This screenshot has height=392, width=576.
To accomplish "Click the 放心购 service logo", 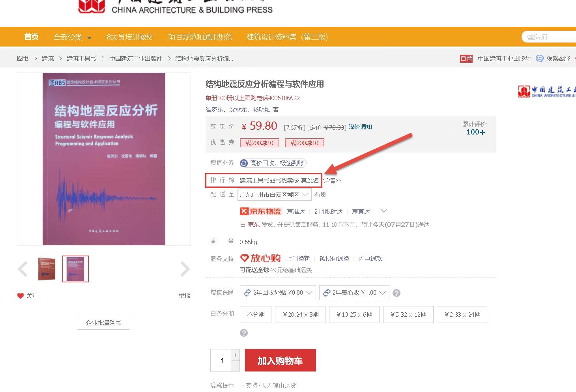I will pos(260,258).
